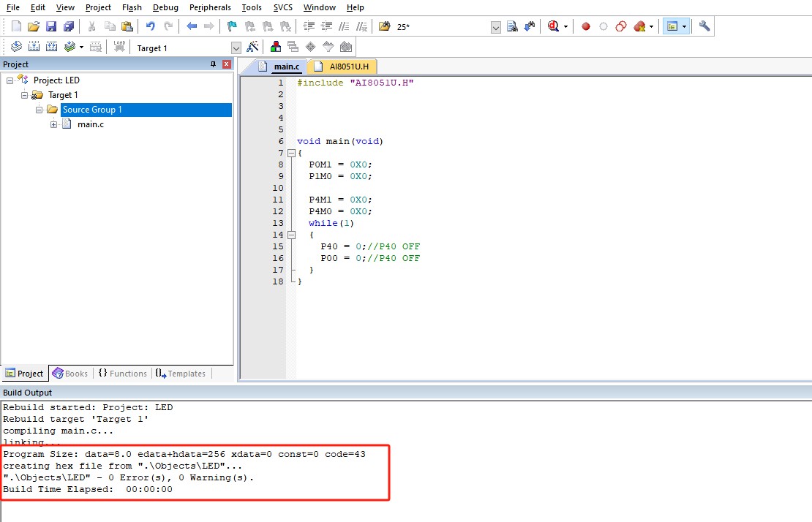Open the File menu
This screenshot has height=522, width=812.
coord(13,7)
